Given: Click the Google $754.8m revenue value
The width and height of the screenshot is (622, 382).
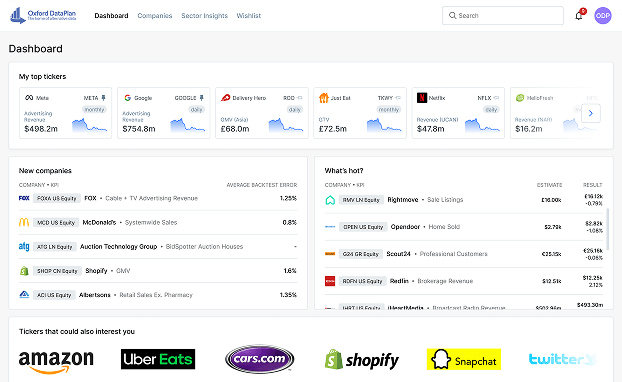Looking at the screenshot, I should (139, 129).
